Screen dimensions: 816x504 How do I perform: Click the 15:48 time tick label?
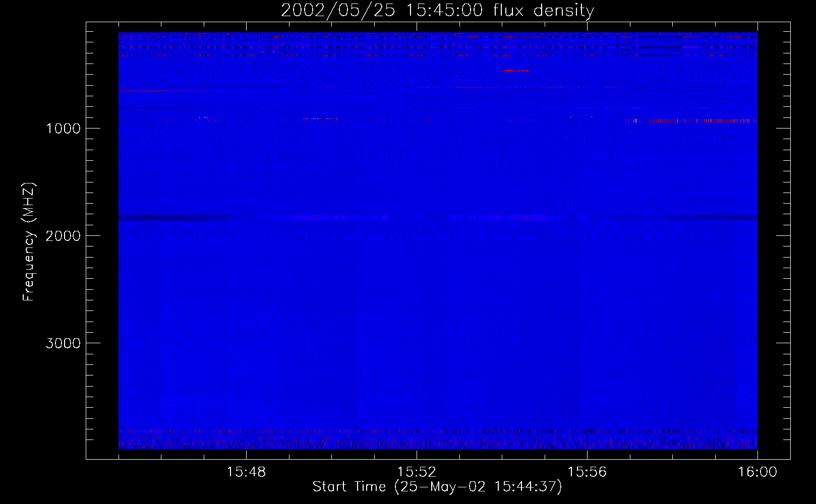tap(246, 472)
